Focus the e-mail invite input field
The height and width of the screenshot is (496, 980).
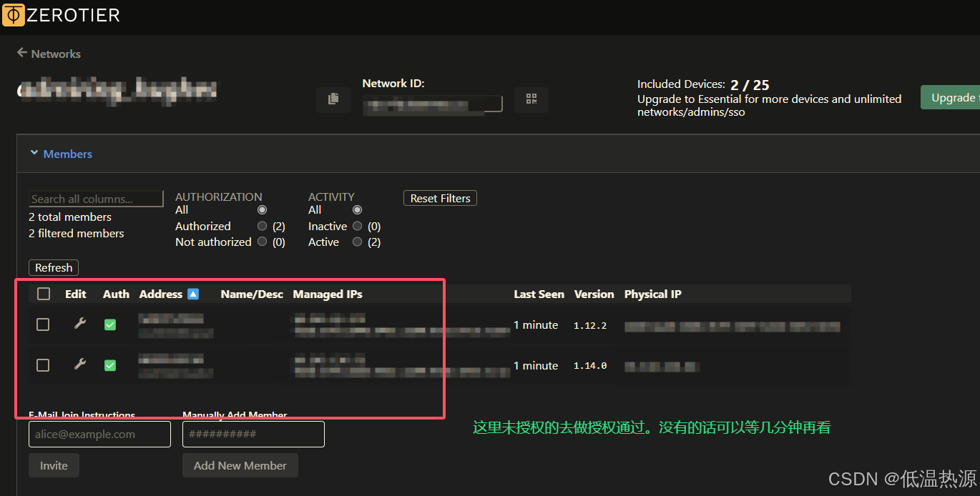(99, 434)
